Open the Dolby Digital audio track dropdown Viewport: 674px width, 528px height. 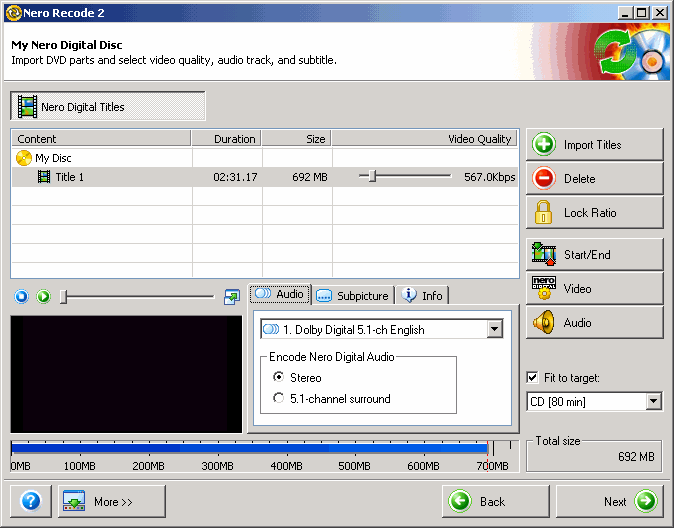coord(494,329)
